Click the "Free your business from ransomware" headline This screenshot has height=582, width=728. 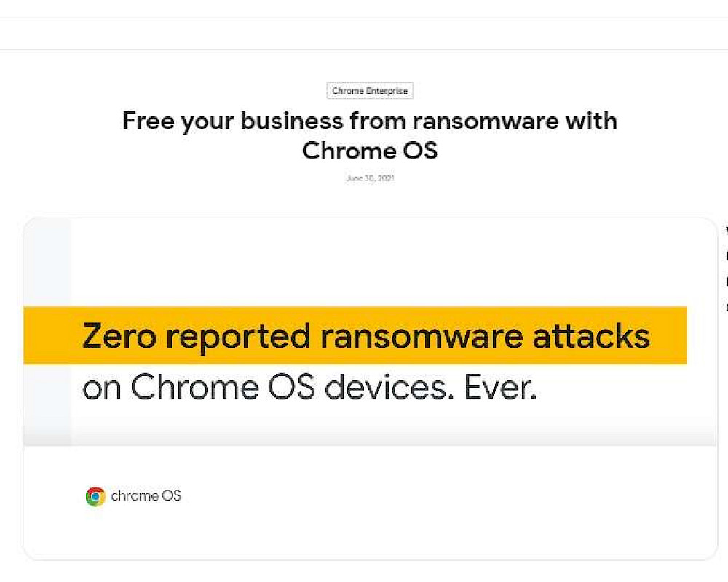[x=369, y=121]
